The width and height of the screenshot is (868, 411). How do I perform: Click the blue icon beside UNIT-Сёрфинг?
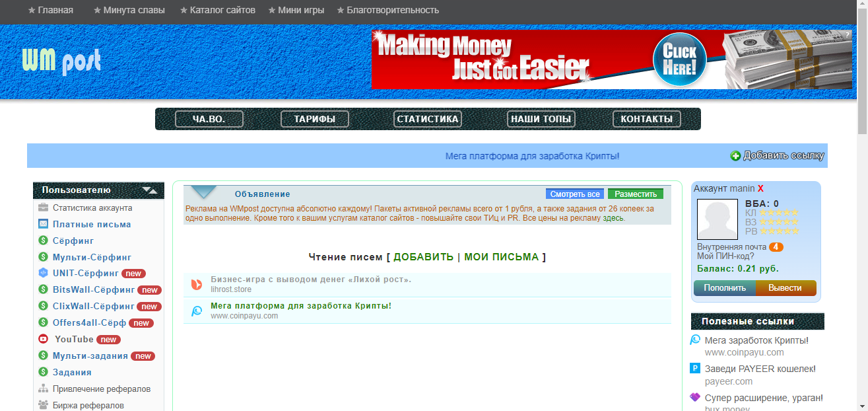pos(44,273)
